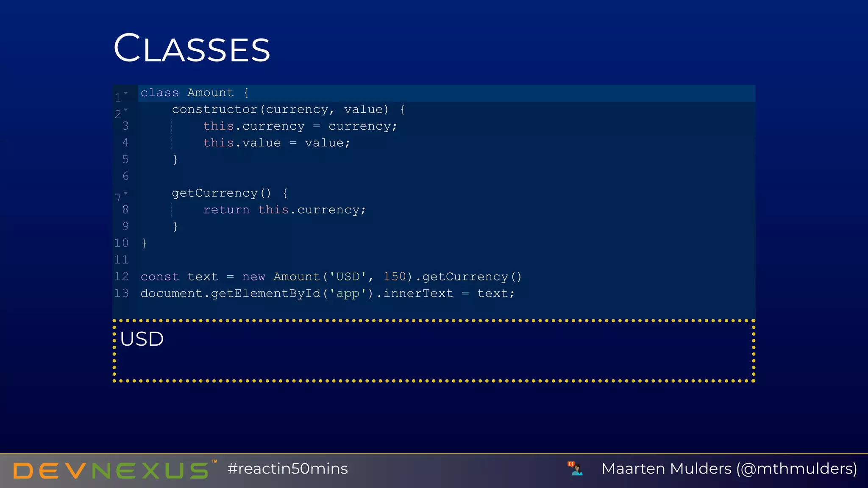
Task: Click the Maarten Mulders (@mthmulders) handle
Action: [729, 469]
